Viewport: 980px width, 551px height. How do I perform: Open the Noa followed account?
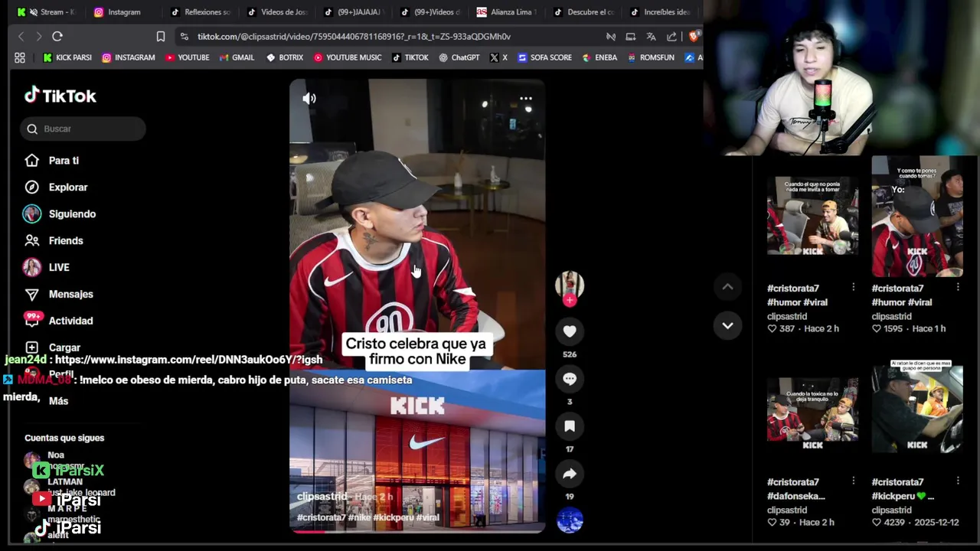click(55, 455)
